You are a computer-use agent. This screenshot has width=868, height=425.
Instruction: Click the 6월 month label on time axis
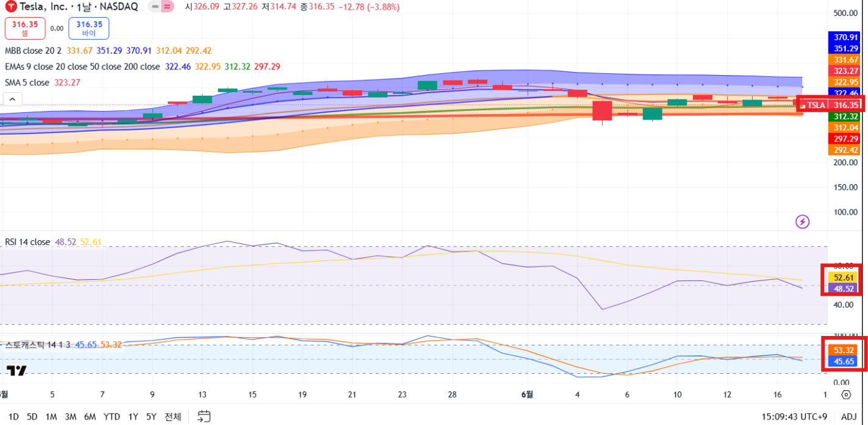point(526,395)
